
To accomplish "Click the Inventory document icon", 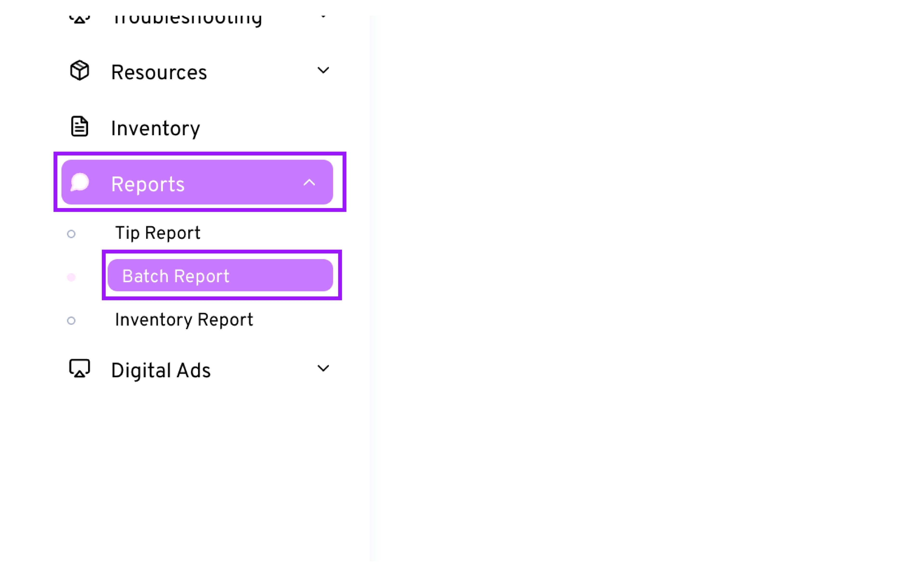I will (79, 126).
